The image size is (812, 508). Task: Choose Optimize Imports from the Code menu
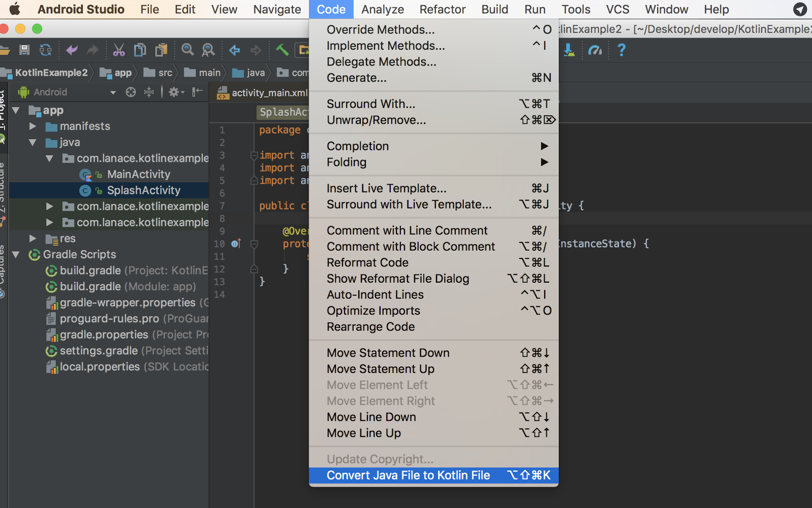tap(374, 310)
